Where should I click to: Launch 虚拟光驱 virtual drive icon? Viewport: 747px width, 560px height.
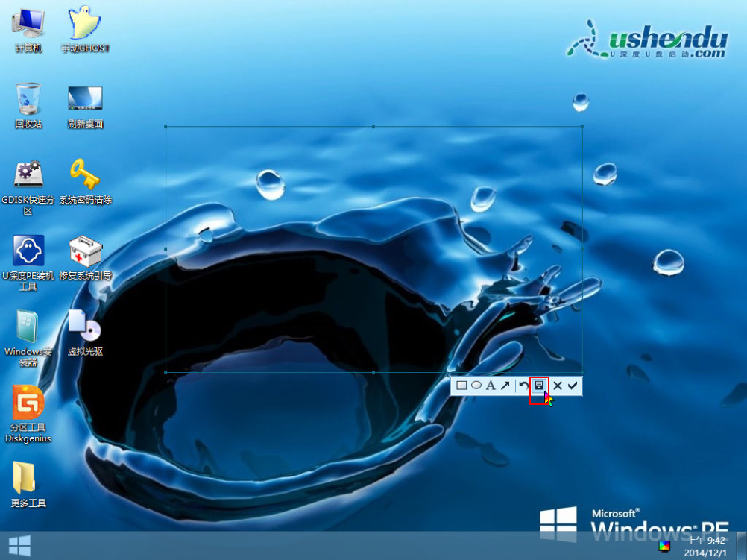click(85, 333)
